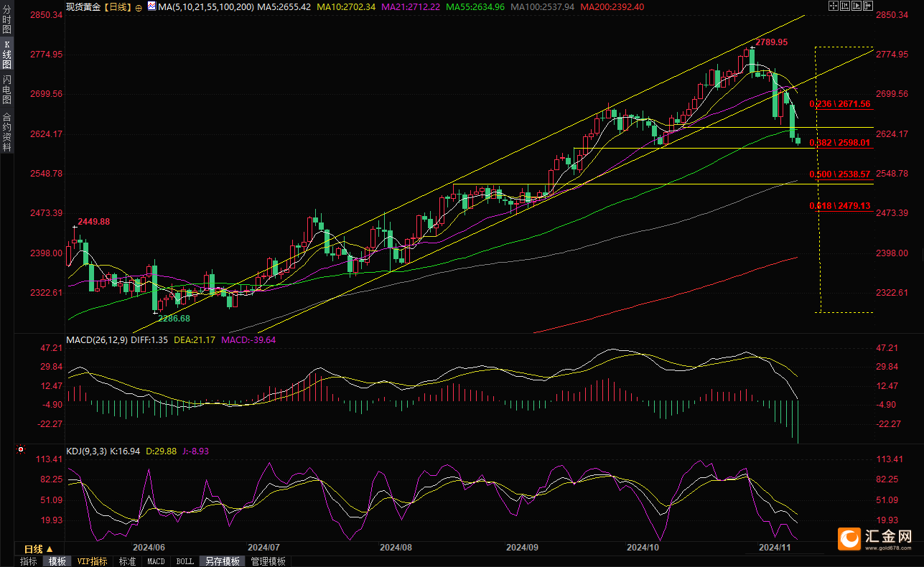Click the 另存模板 save template button
This screenshot has height=567, width=924.
point(222,561)
